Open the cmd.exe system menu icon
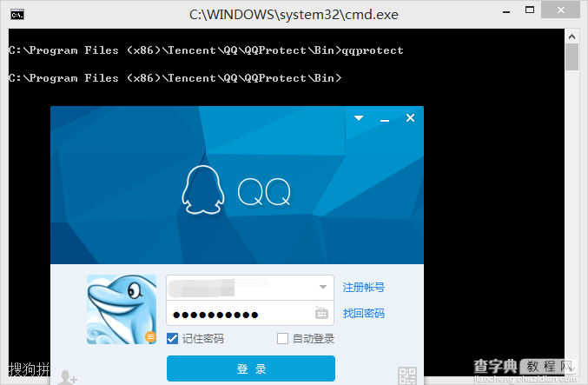The height and width of the screenshot is (385, 588). tap(17, 15)
